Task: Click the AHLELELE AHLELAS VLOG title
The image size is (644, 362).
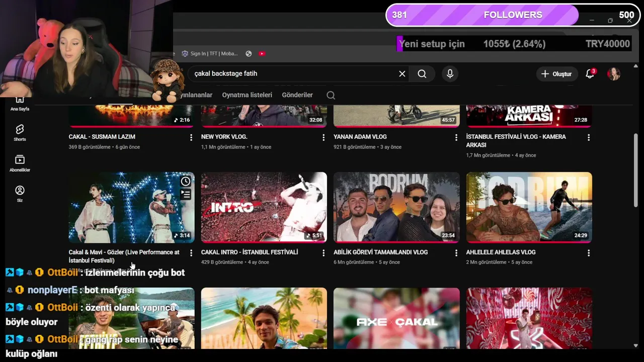Action: click(x=501, y=252)
